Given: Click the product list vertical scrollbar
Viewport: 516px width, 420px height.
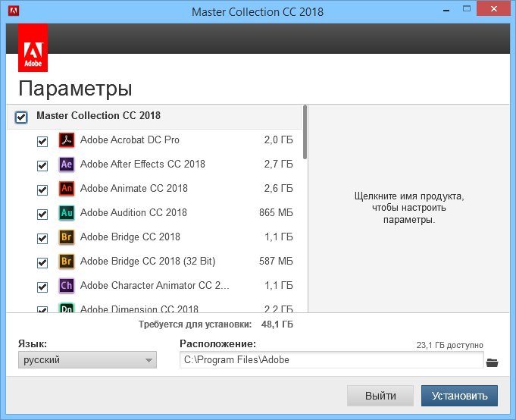Looking at the screenshot, I should click(305, 131).
